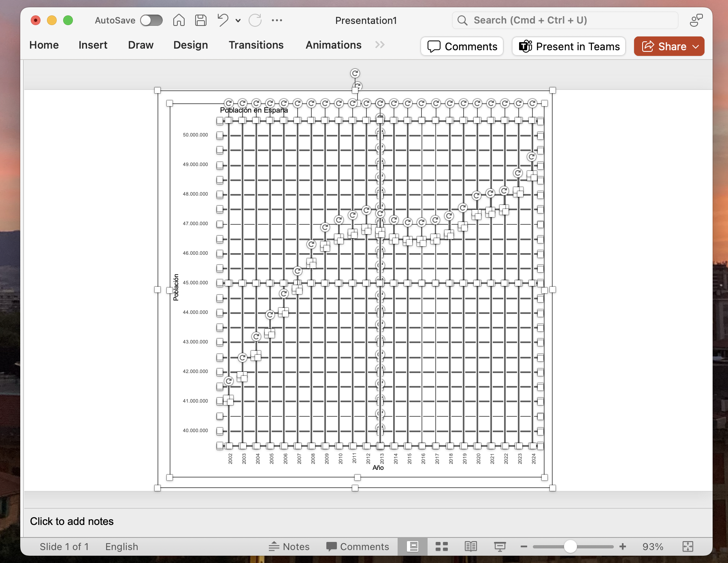The width and height of the screenshot is (728, 563).
Task: Open the Transitions tab
Action: click(256, 45)
